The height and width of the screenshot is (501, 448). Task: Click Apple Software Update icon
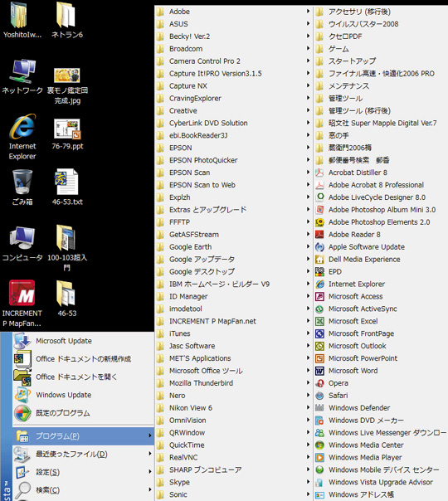pos(319,247)
